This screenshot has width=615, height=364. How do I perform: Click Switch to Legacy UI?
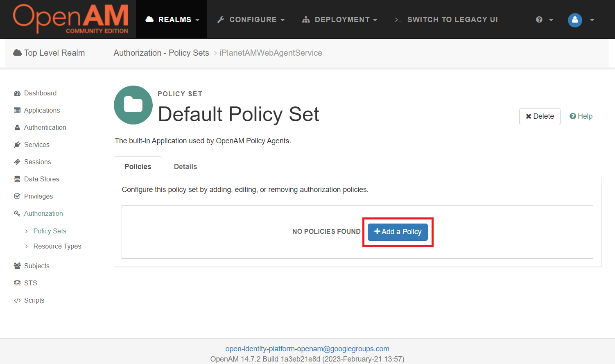coord(446,20)
